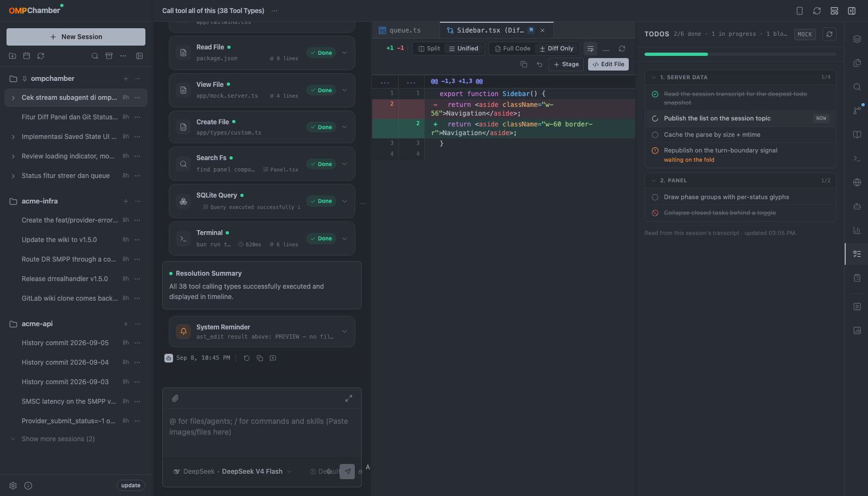Image resolution: width=868 pixels, height=496 pixels.
Task: Expand the SQLite Query tool card
Action: coord(344,201)
